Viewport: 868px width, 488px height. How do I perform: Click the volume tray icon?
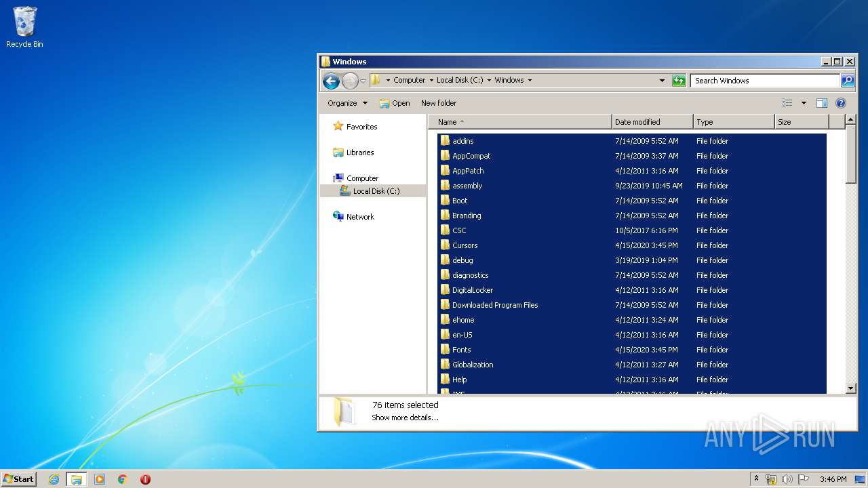787,479
